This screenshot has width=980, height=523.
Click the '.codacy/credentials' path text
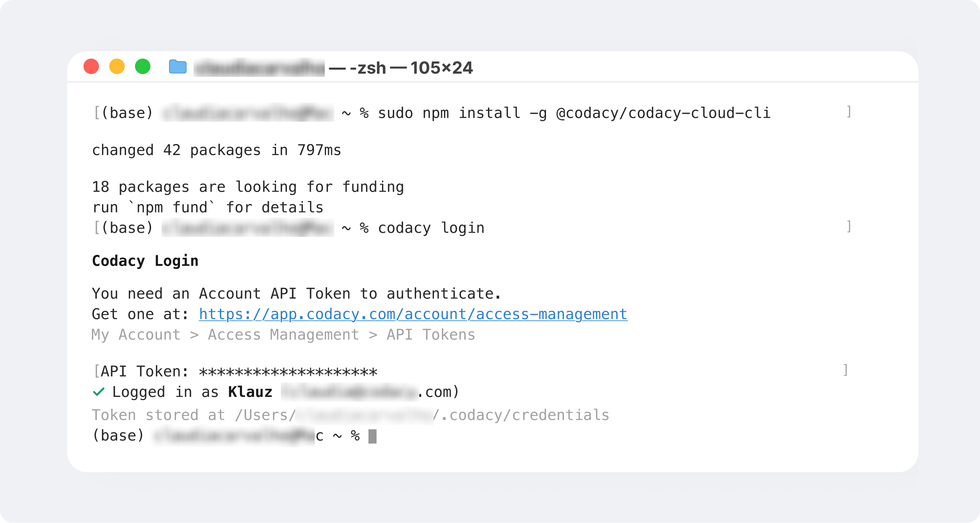click(x=525, y=415)
